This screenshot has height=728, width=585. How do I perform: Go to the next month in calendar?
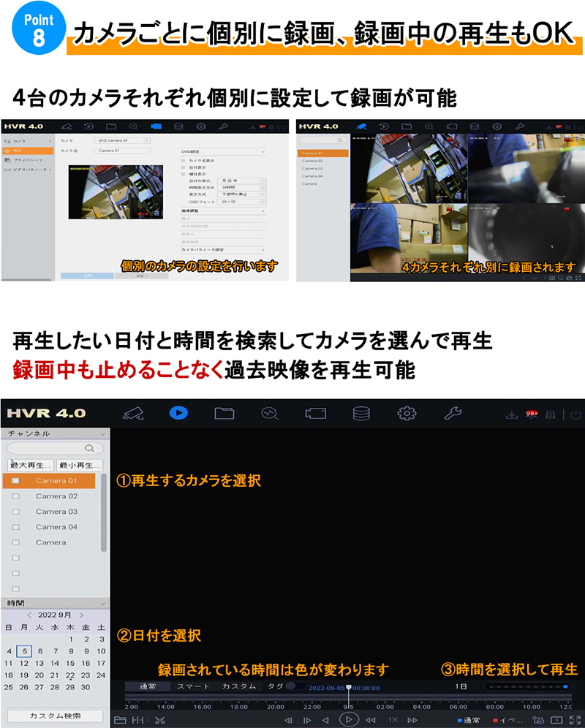coord(81,615)
